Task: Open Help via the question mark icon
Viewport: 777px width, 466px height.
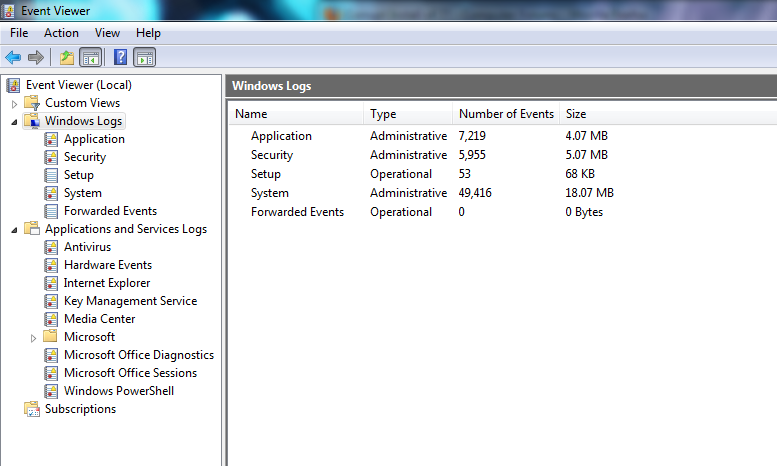Action: [x=120, y=58]
